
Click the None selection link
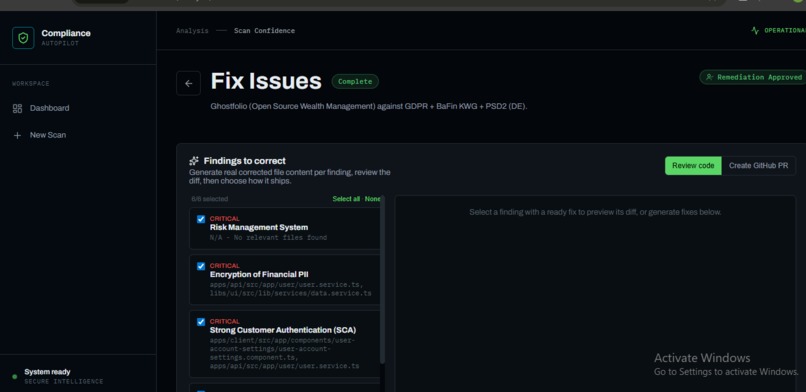372,199
